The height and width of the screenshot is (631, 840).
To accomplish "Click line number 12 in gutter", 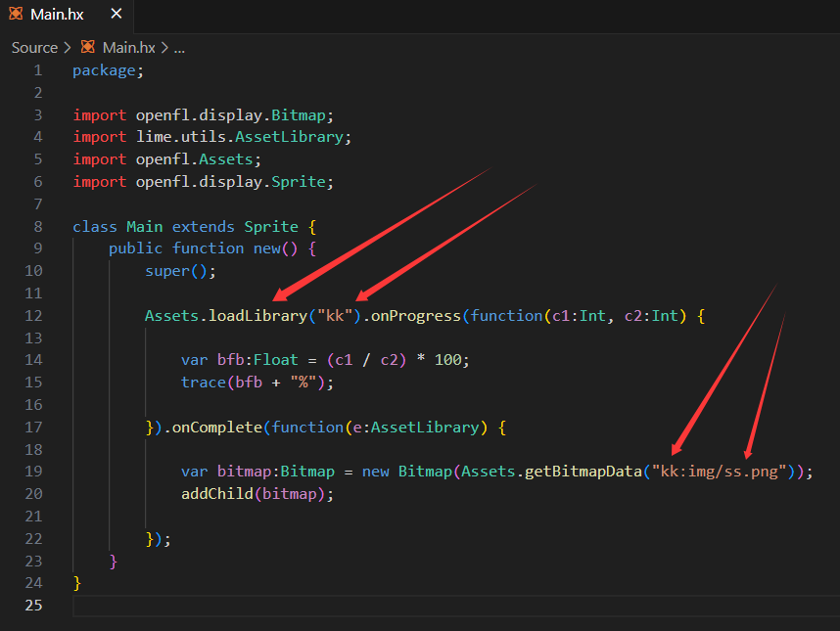I will pyautogui.click(x=33, y=315).
